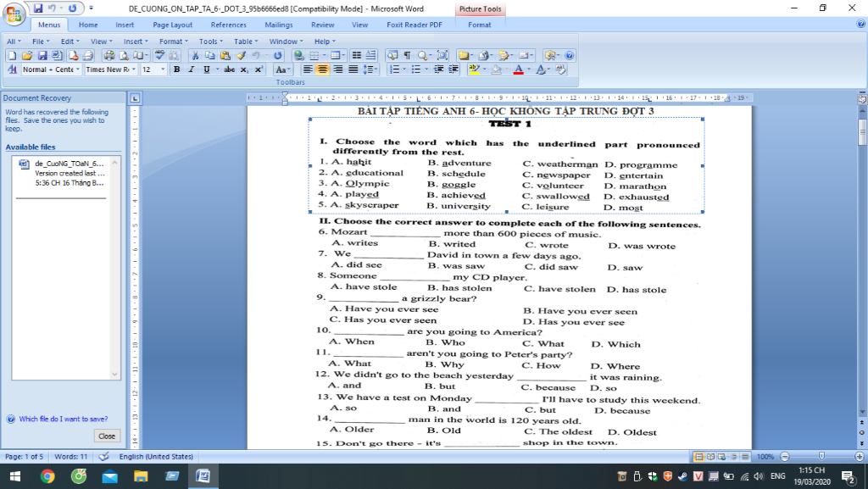Click the Copy icon
This screenshot has height=489, width=868.
point(210,55)
